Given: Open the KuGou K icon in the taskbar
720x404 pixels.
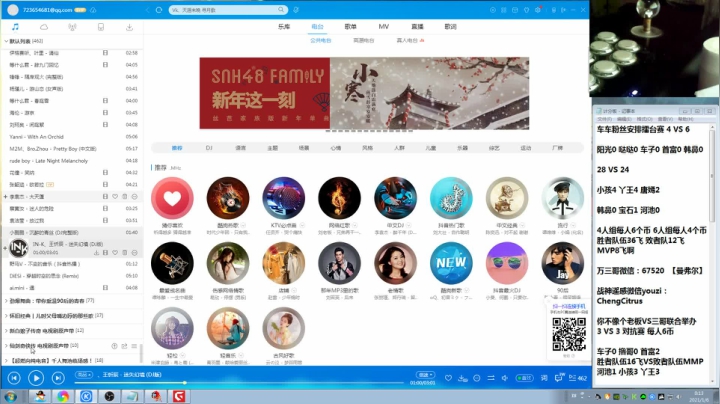Looking at the screenshot, I should (86, 396).
